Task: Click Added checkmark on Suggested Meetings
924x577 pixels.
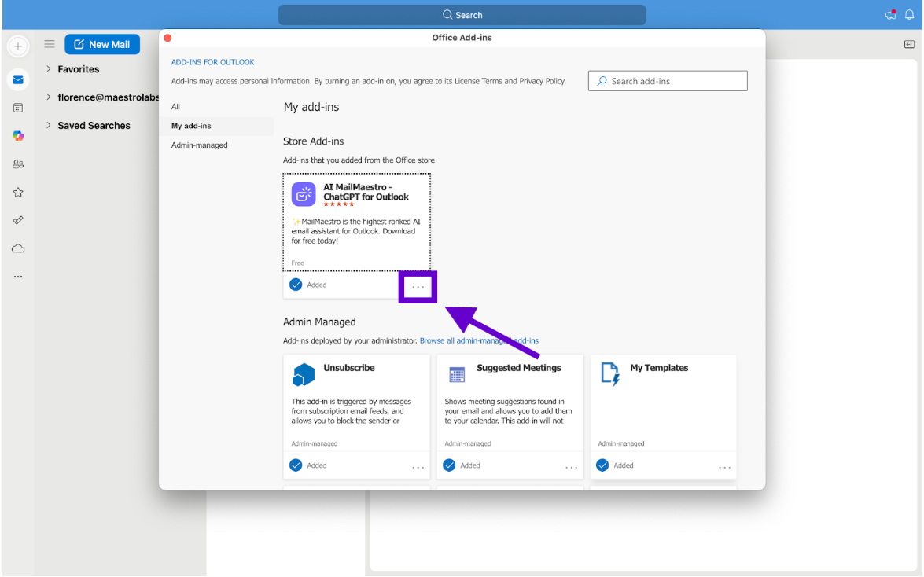Action: 449,465
